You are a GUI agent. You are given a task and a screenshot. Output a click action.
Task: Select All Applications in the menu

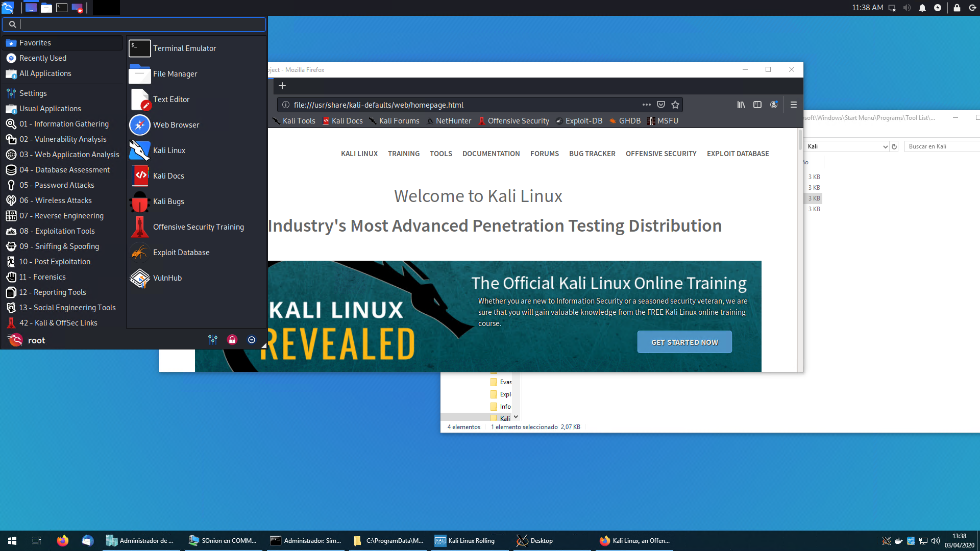point(45,73)
